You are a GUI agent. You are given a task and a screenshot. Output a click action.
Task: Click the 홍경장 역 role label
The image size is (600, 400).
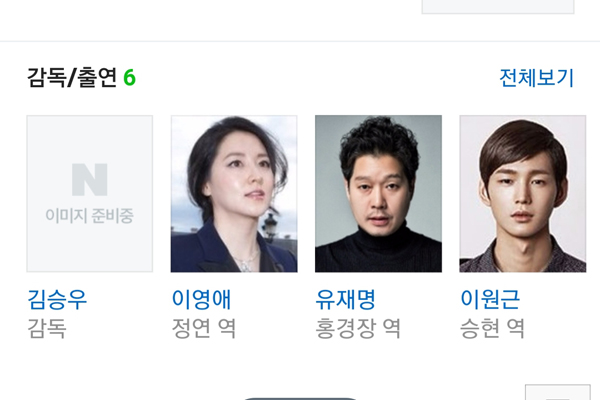pos(358,328)
